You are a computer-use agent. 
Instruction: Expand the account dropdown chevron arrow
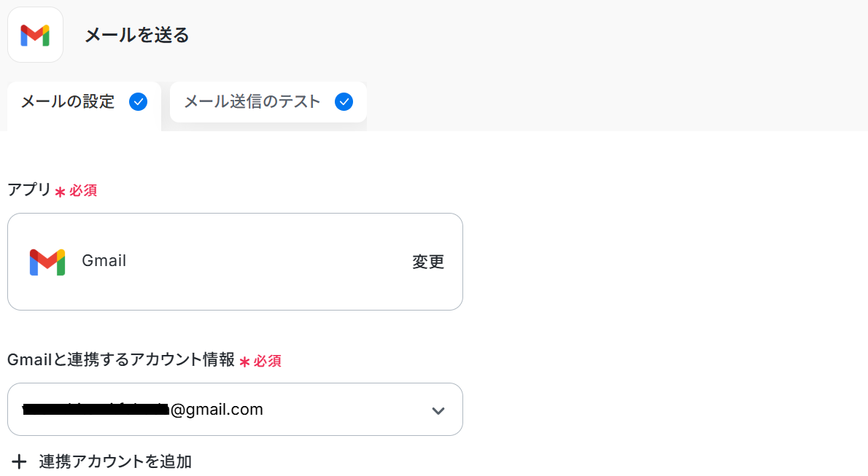pyautogui.click(x=438, y=410)
